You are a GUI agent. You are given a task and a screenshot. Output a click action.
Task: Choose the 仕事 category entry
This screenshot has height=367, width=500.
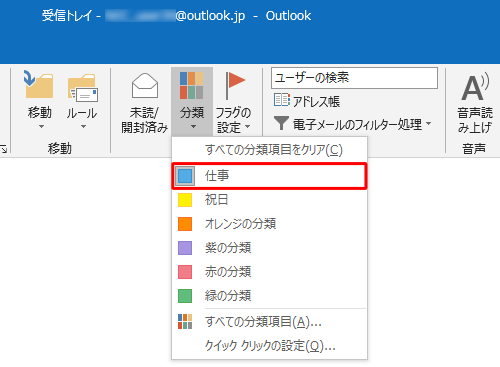pyautogui.click(x=269, y=176)
